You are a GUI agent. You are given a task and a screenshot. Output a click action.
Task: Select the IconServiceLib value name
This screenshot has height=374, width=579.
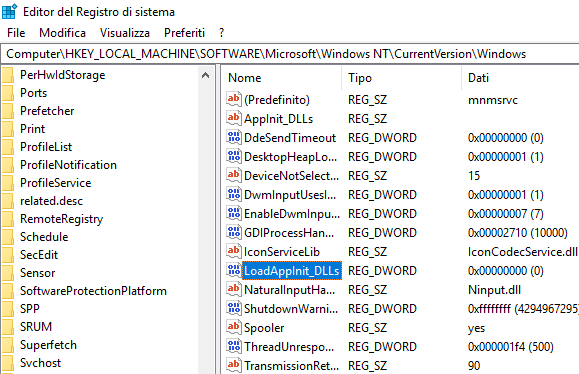[x=282, y=252]
